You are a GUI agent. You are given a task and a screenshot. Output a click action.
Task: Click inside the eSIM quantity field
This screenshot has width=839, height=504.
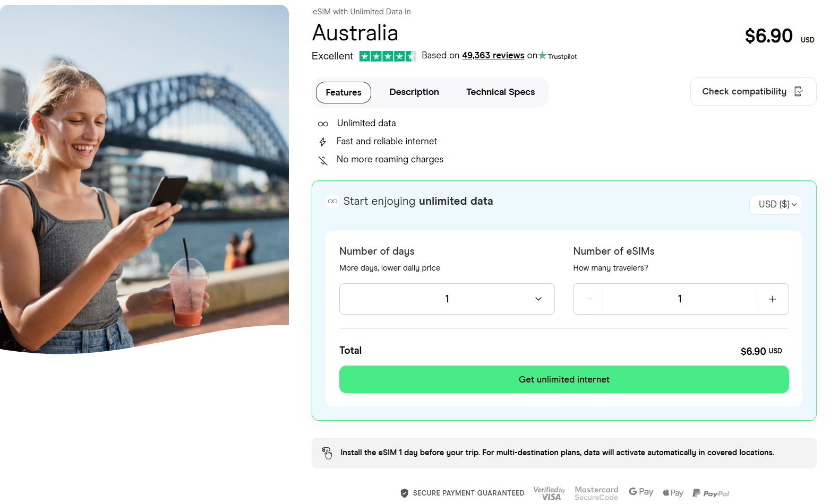pos(680,299)
